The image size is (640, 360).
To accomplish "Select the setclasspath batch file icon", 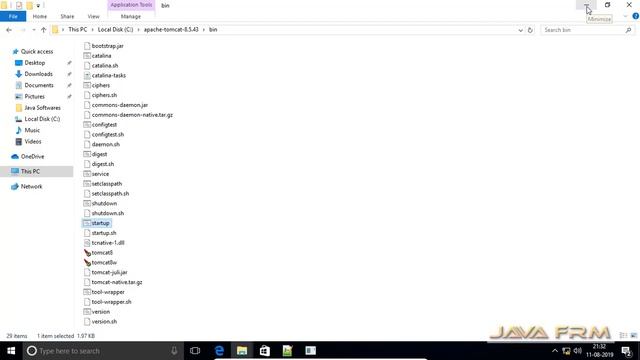I will coord(87,184).
